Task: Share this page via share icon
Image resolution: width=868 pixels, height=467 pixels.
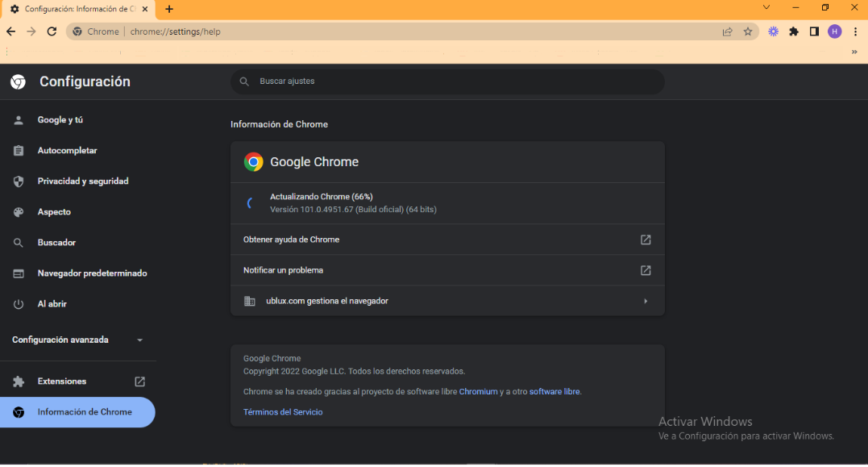Action: (x=728, y=31)
